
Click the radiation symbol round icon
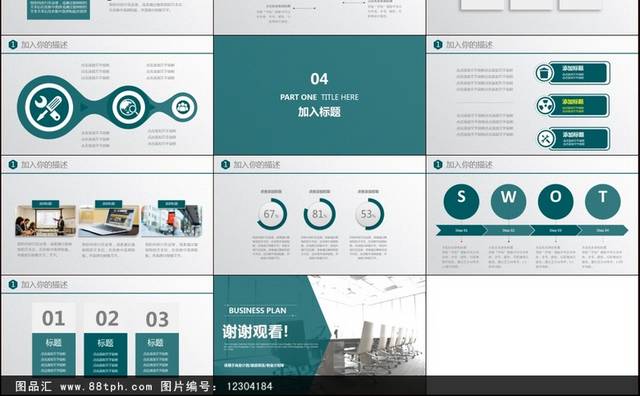pyautogui.click(x=545, y=106)
